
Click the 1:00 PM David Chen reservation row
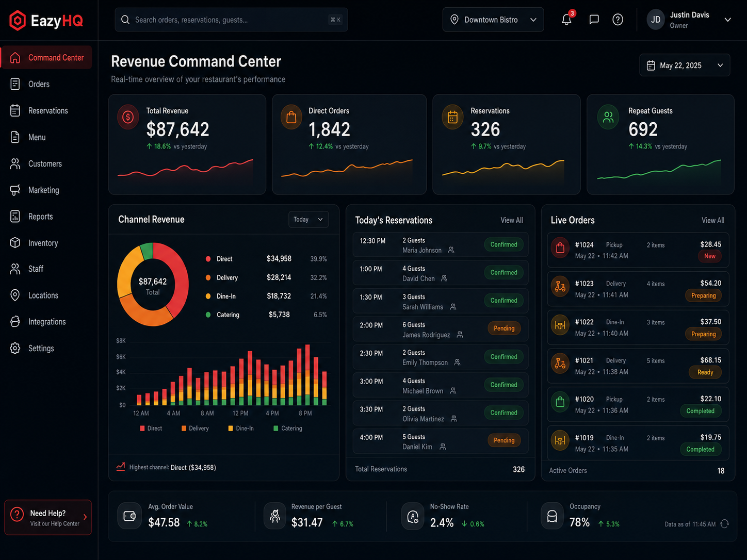pyautogui.click(x=441, y=273)
